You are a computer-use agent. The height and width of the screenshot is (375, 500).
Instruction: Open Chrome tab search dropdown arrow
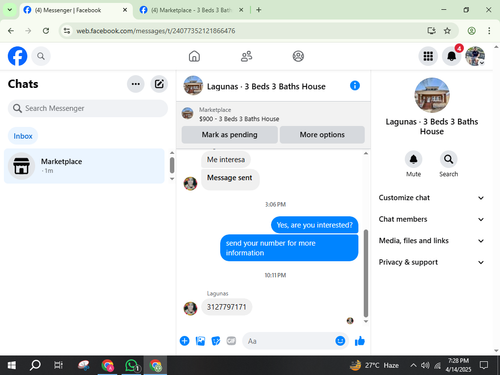pos(10,10)
